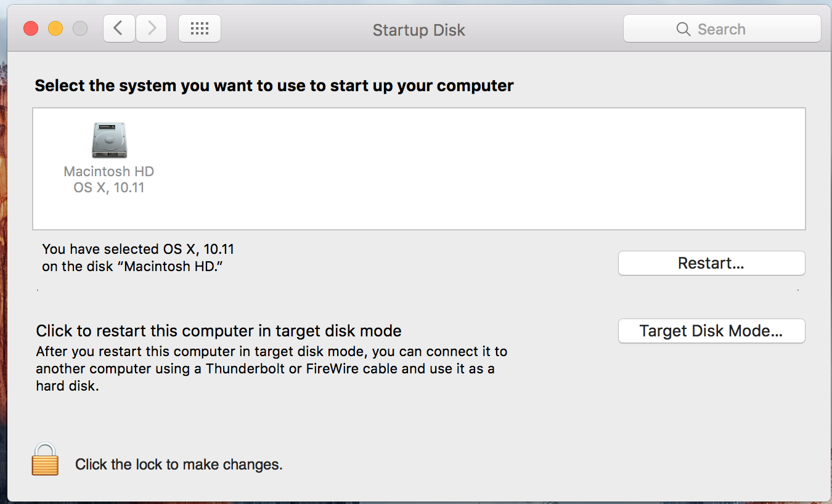Show all preferences via the grid icon

point(200,28)
